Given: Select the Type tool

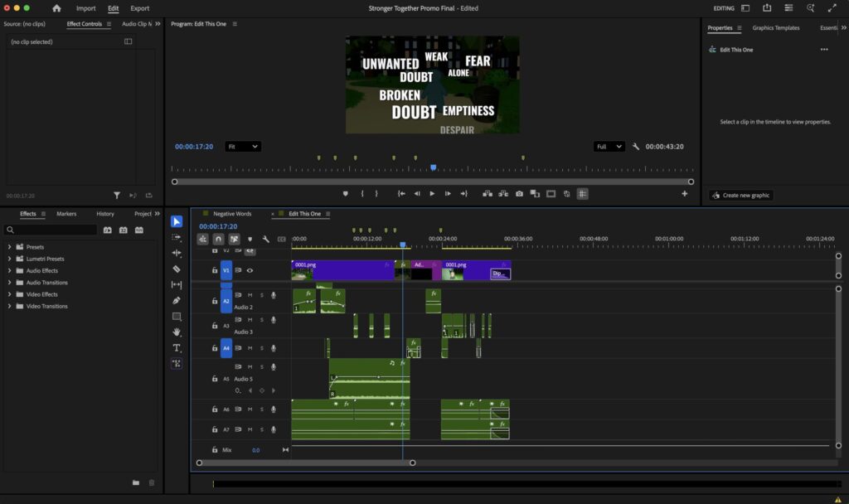Looking at the screenshot, I should tap(177, 348).
